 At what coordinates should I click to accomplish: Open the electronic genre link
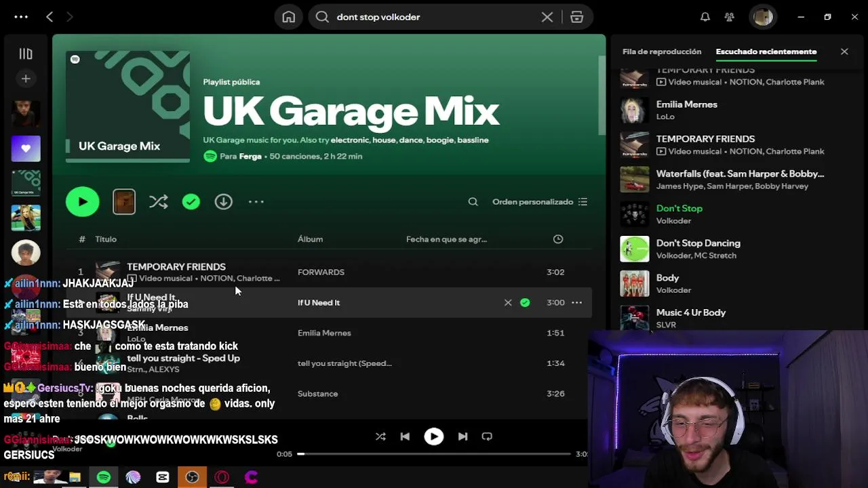coord(350,140)
